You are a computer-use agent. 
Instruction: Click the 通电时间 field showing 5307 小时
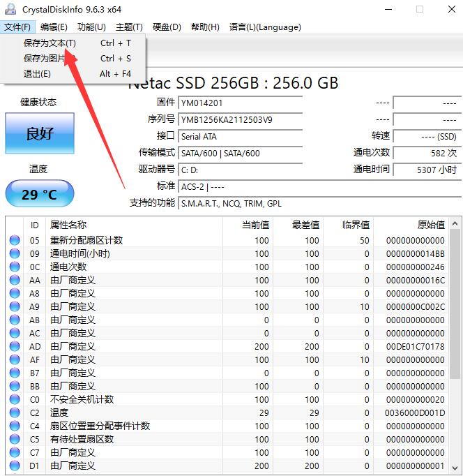[x=427, y=170]
